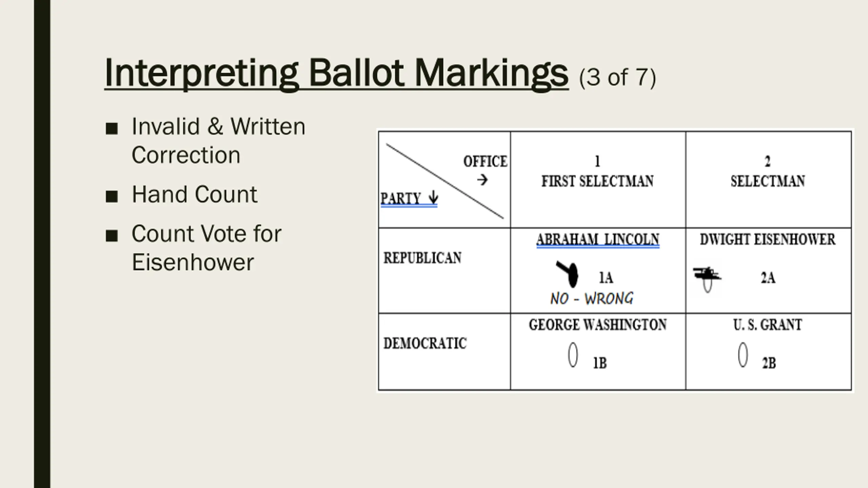Click the (3 of 7) slide counter text
Viewport: 868px width, 488px height.
pos(617,77)
